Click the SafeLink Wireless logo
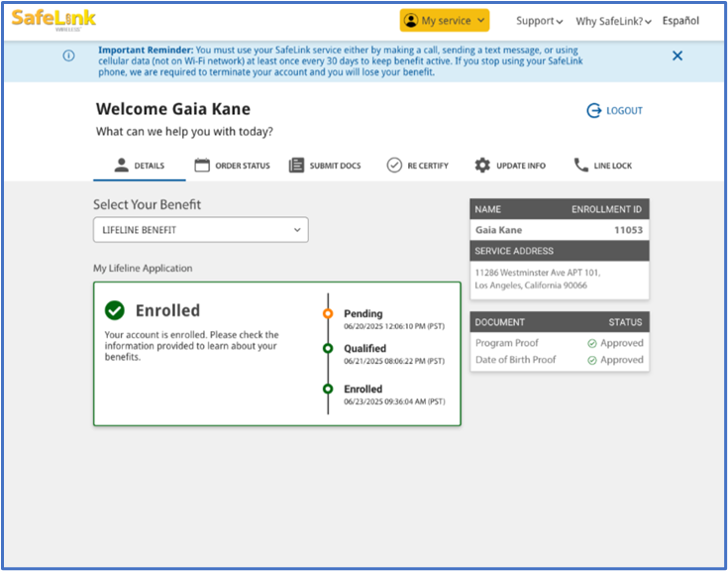 [53, 20]
